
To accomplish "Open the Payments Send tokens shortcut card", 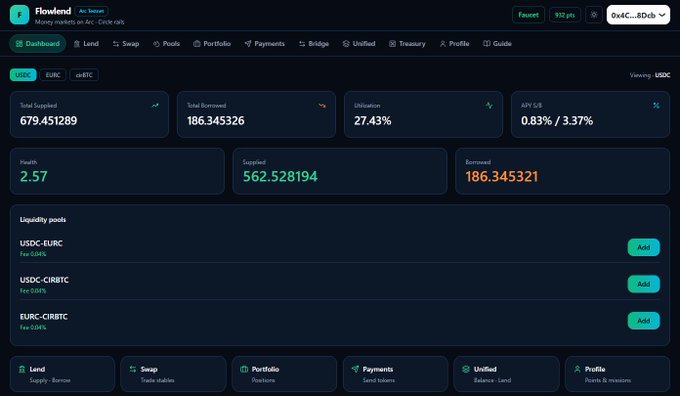I will click(396, 374).
